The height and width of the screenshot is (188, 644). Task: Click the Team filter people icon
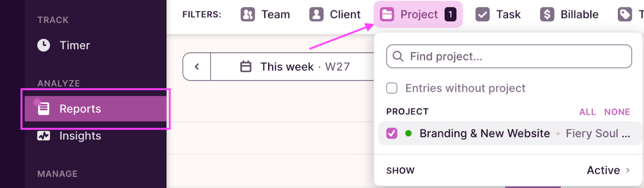pos(248,14)
